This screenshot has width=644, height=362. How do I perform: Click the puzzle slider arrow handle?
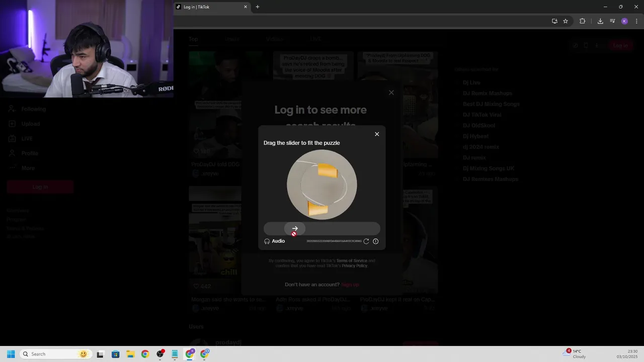pyautogui.click(x=295, y=229)
